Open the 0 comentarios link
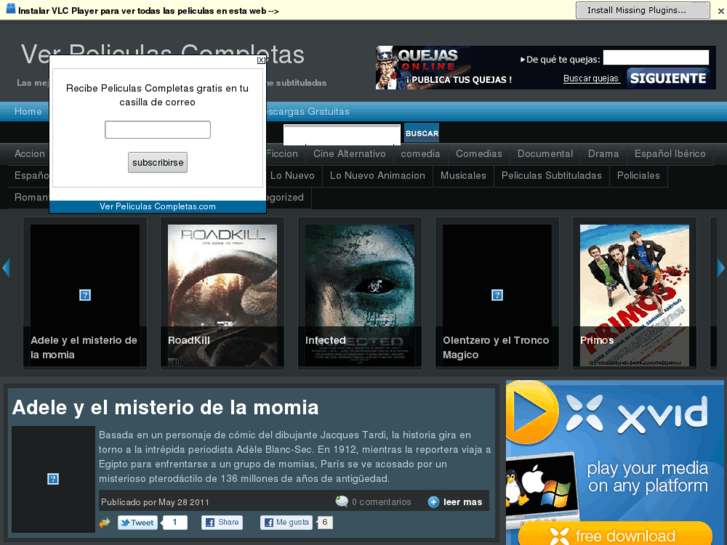The height and width of the screenshot is (545, 727). 381,502
